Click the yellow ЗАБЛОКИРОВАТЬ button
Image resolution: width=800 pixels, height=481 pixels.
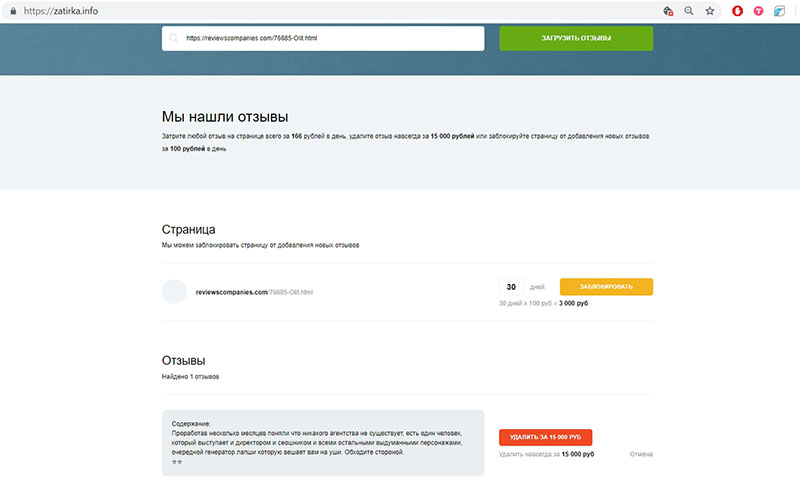pyautogui.click(x=606, y=287)
